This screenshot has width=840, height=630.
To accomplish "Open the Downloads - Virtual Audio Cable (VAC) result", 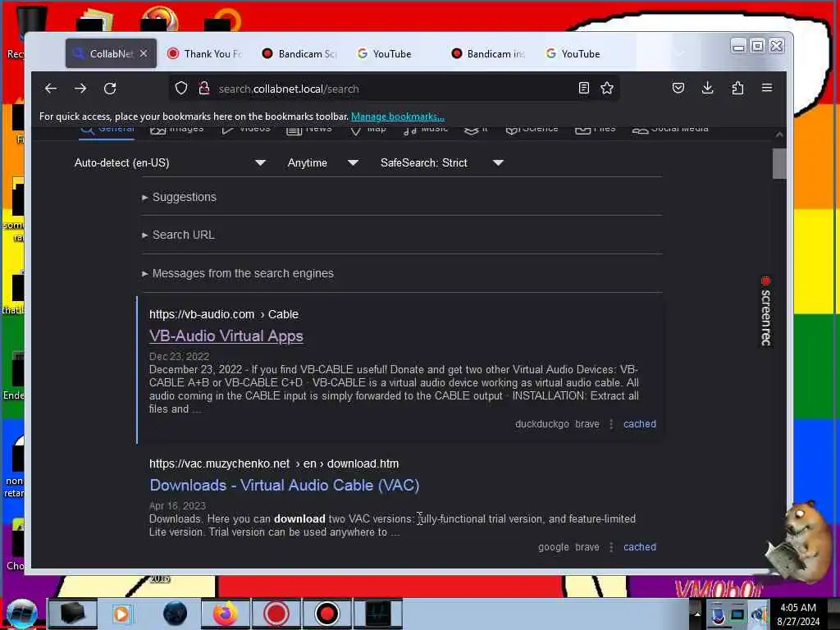I will click(x=285, y=486).
